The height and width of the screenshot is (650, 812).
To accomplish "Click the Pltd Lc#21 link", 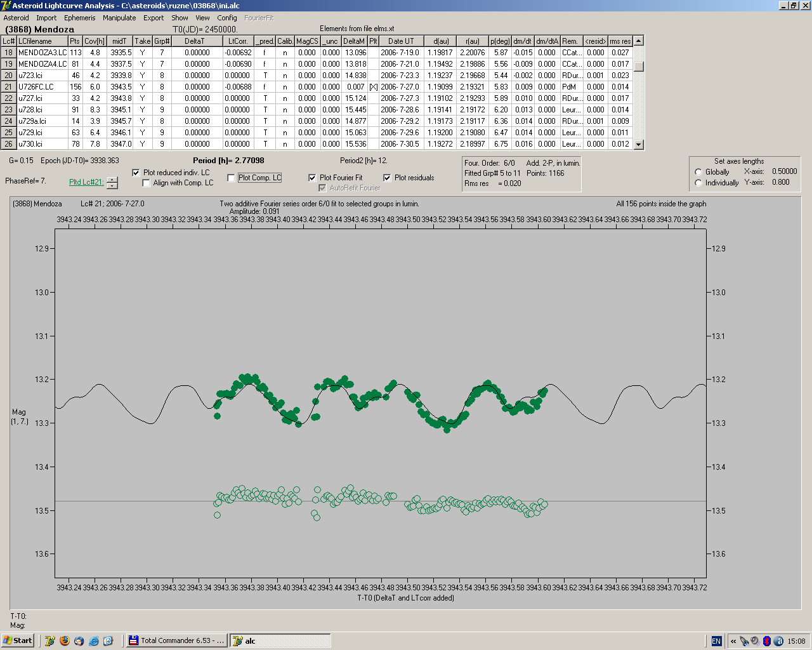I will tap(86, 182).
